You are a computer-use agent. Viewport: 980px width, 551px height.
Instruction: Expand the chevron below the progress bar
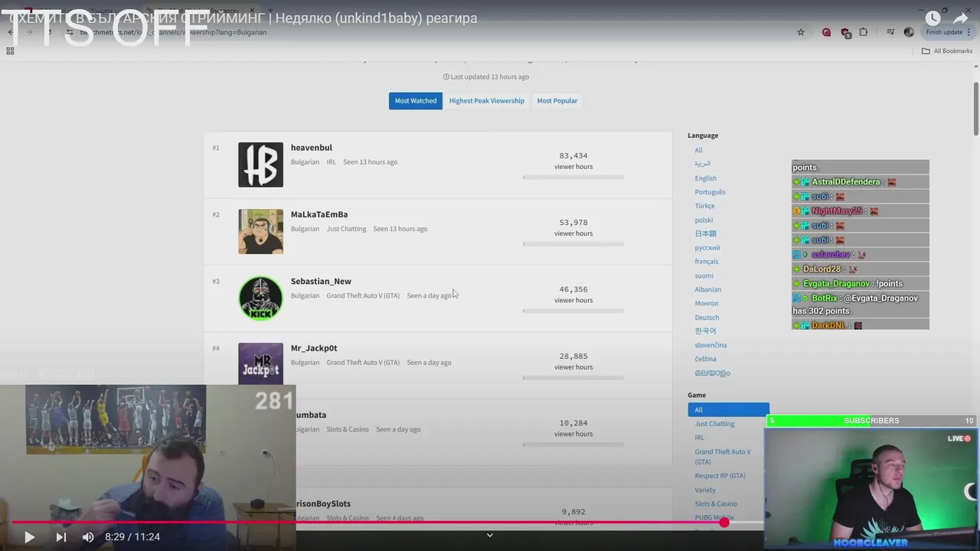click(x=490, y=535)
